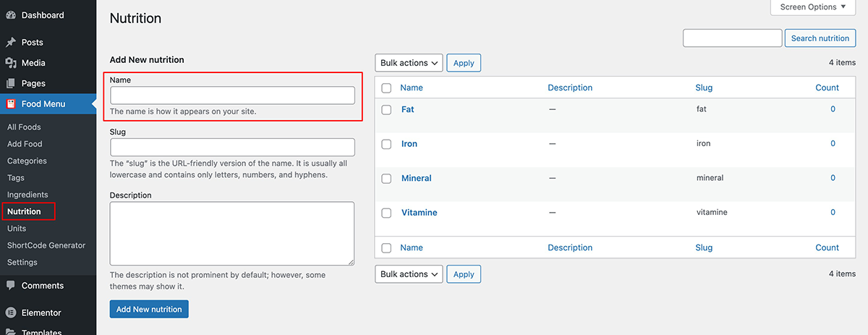Check the Fat row checkbox
Screen dimensions: 868x335
386,109
